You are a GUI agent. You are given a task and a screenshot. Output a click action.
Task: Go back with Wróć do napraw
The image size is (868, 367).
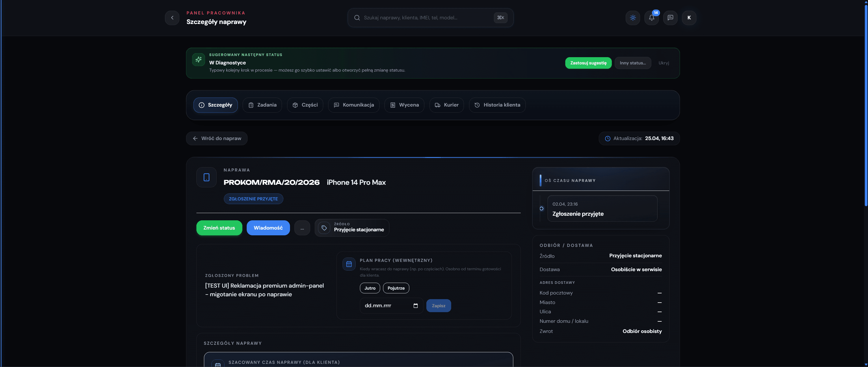pos(217,138)
